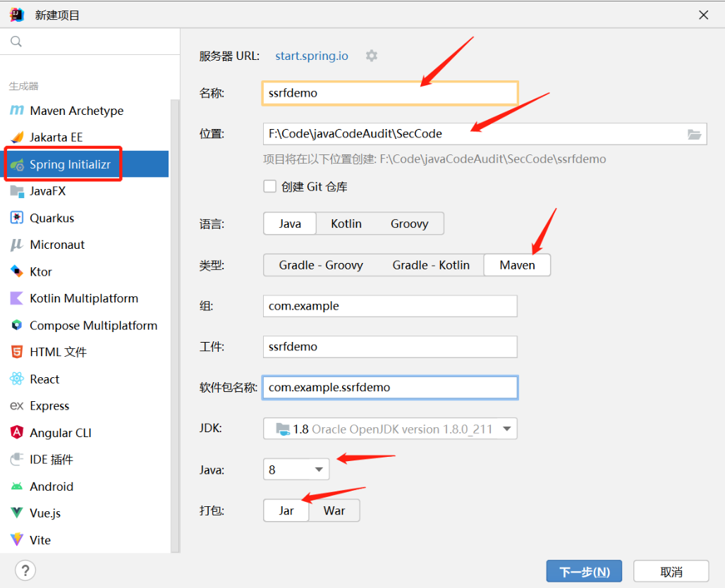725x588 pixels.
Task: Select Groovy as the language
Action: [409, 223]
